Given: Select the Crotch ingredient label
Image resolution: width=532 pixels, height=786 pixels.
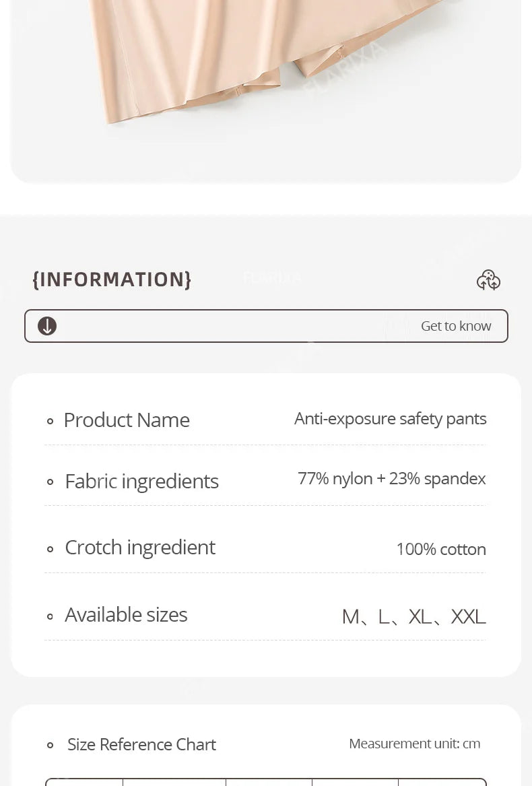Looking at the screenshot, I should (140, 548).
